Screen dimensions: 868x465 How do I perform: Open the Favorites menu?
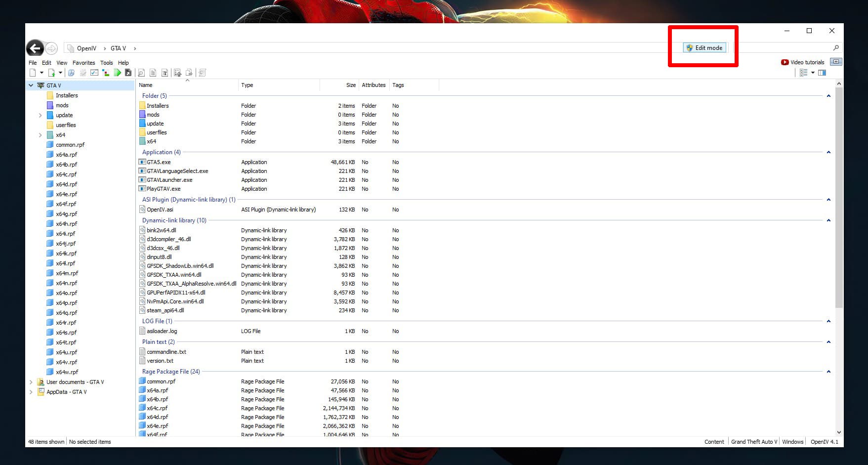(83, 63)
